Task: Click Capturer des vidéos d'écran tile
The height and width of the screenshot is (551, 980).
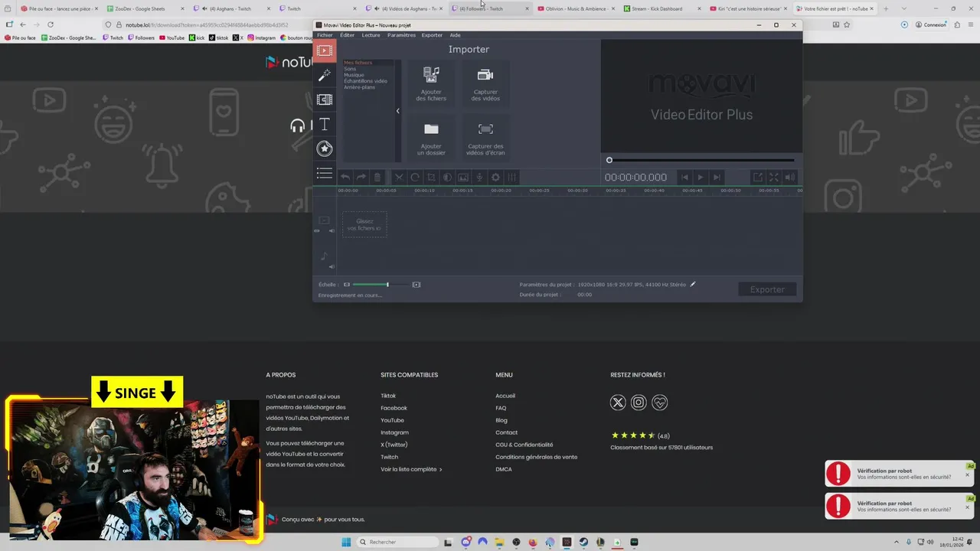Action: (x=485, y=139)
